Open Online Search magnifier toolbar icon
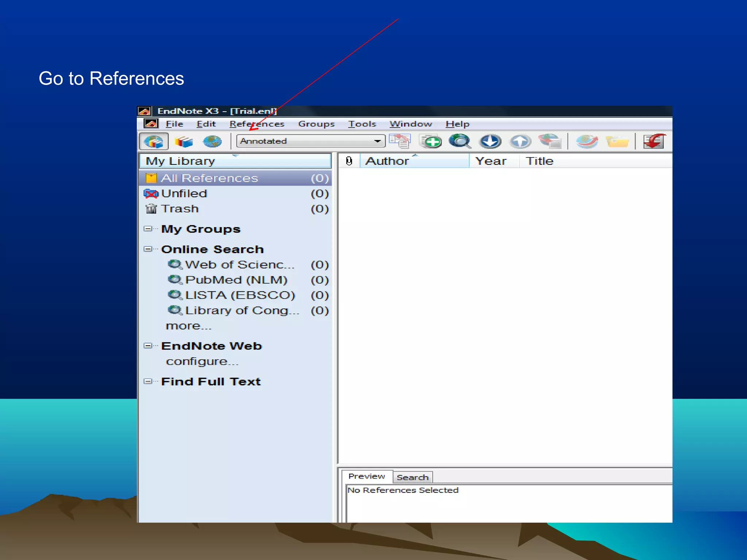This screenshot has width=747, height=560. tap(460, 141)
